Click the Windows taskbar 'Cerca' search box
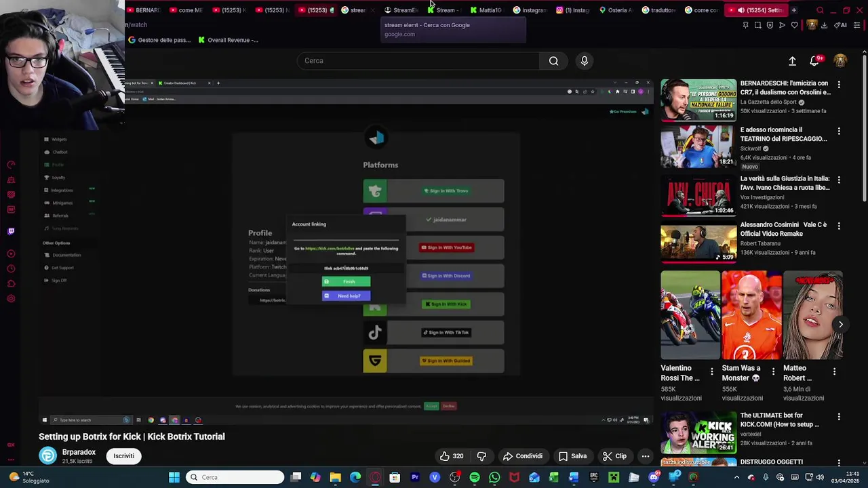 tap(235, 477)
